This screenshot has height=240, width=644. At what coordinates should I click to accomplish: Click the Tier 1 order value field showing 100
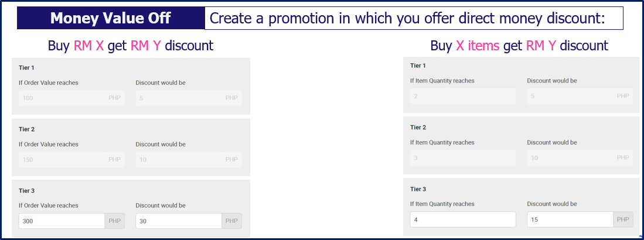point(62,98)
